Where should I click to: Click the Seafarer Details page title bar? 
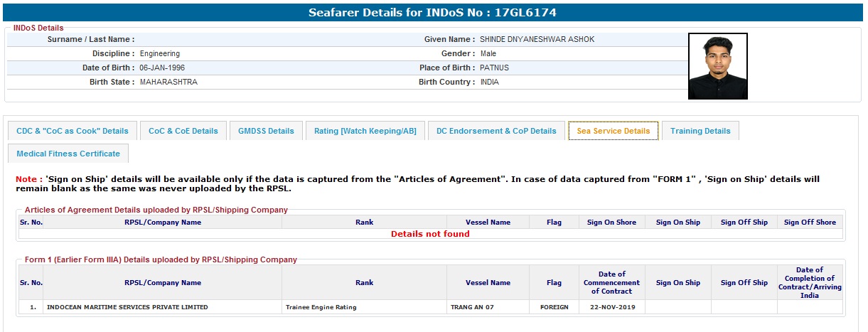click(434, 13)
